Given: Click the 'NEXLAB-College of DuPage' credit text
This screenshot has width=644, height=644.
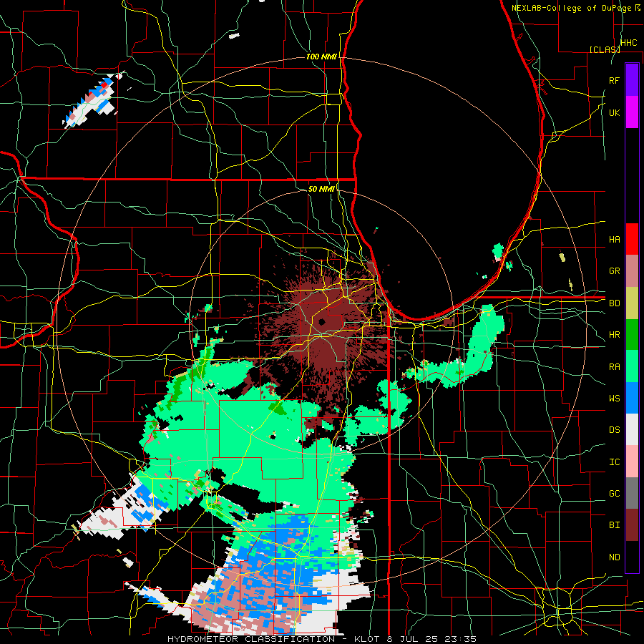Looking at the screenshot, I should click(x=572, y=8).
